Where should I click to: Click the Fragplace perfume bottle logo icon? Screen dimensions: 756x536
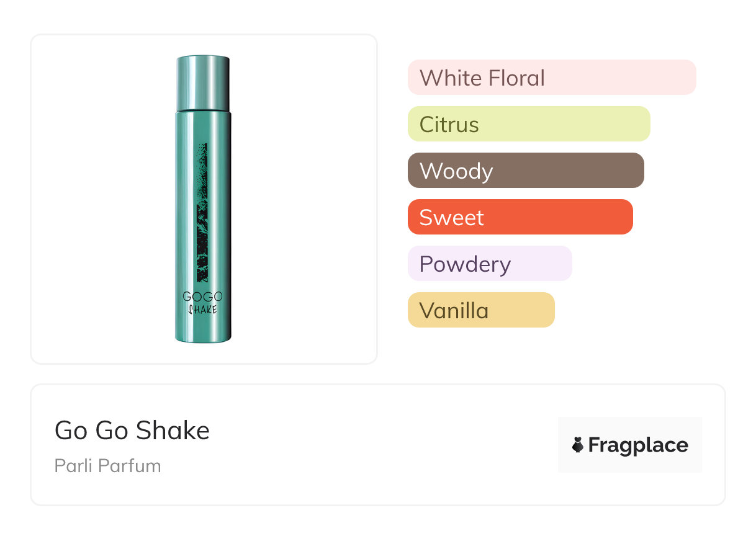point(578,445)
